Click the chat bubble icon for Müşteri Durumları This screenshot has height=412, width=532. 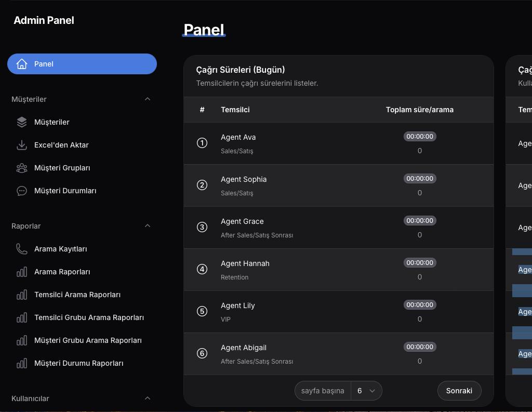(22, 191)
